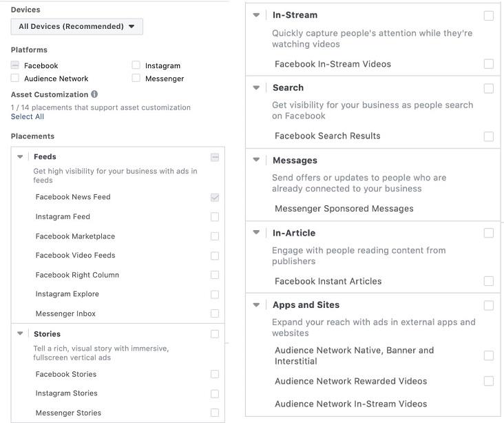Collapse the Apps and Sites section
504x423 pixels.
pos(257,305)
